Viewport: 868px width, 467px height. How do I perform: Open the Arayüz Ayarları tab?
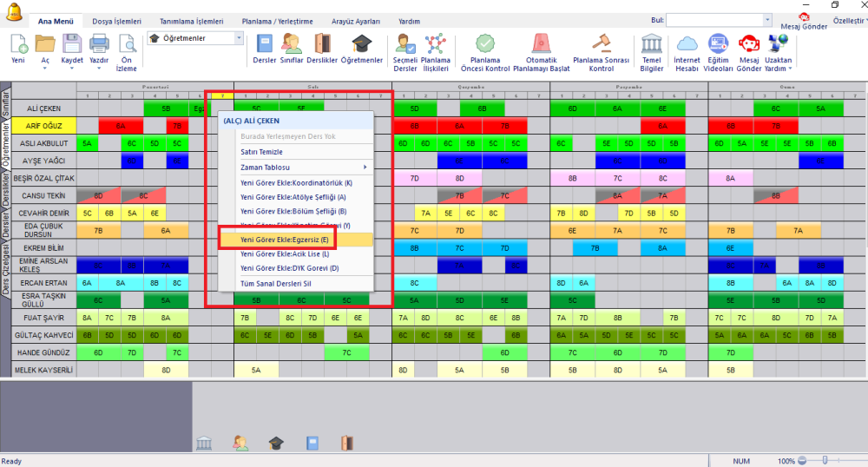click(355, 21)
